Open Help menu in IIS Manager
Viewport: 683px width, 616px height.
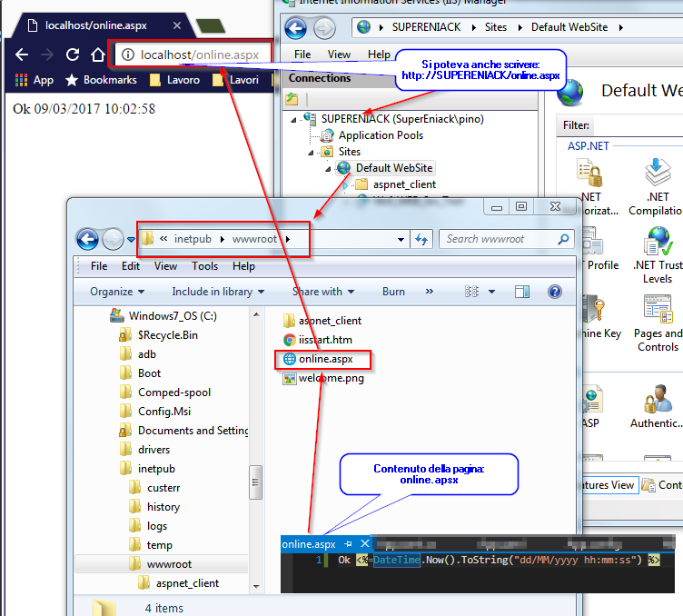(x=379, y=55)
